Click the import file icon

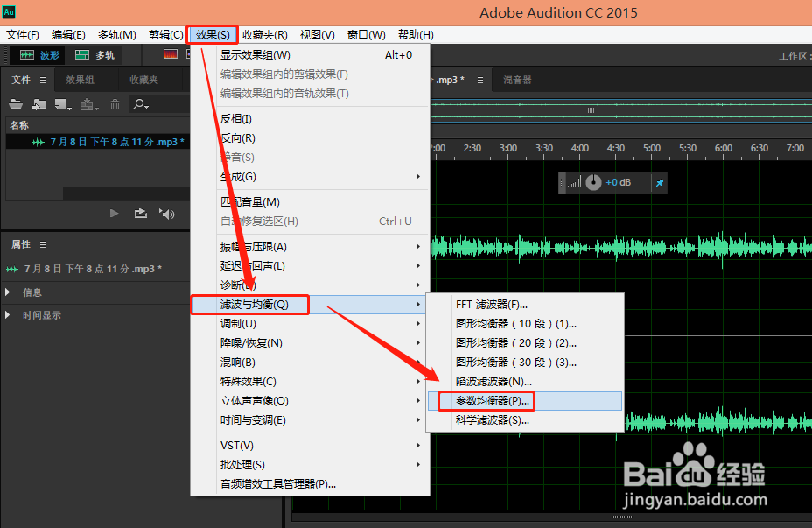coord(38,105)
